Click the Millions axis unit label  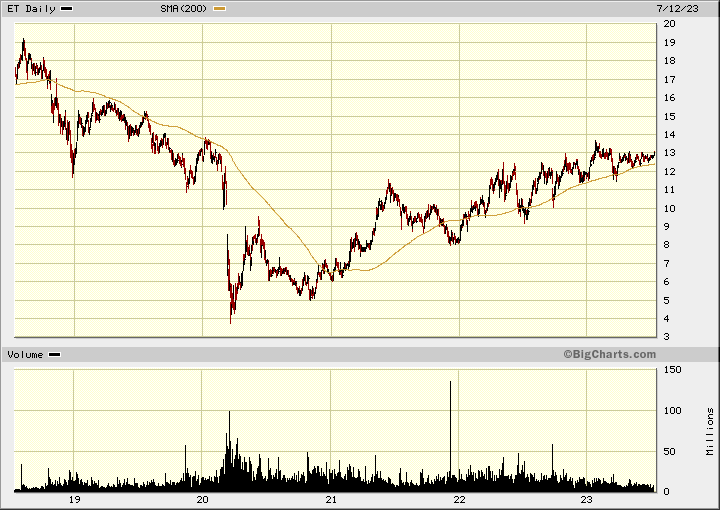coord(710,432)
